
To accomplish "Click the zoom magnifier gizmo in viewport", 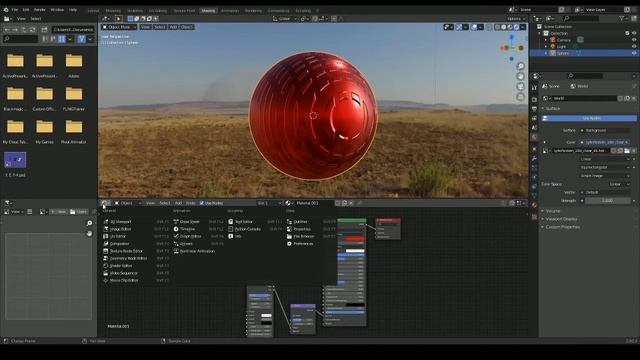I will tap(520, 66).
